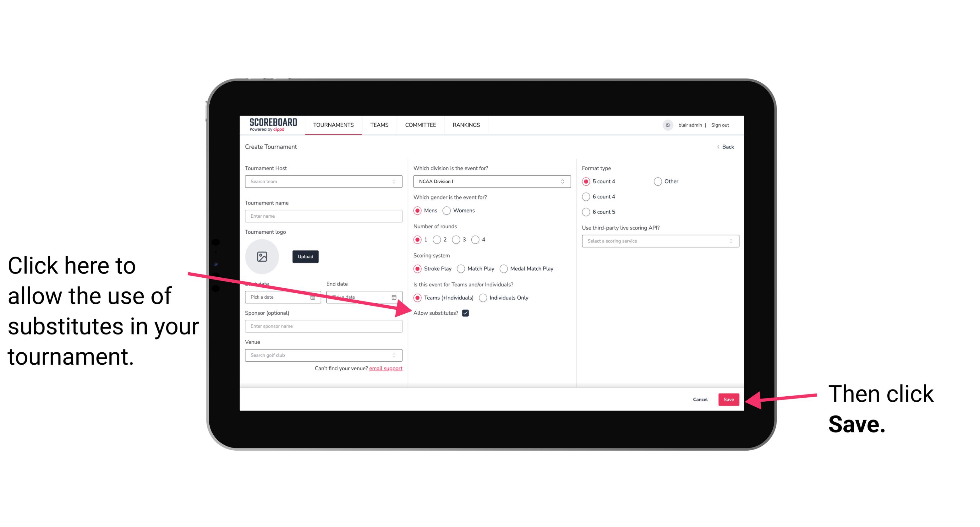Click the Tournament name input field

click(324, 215)
